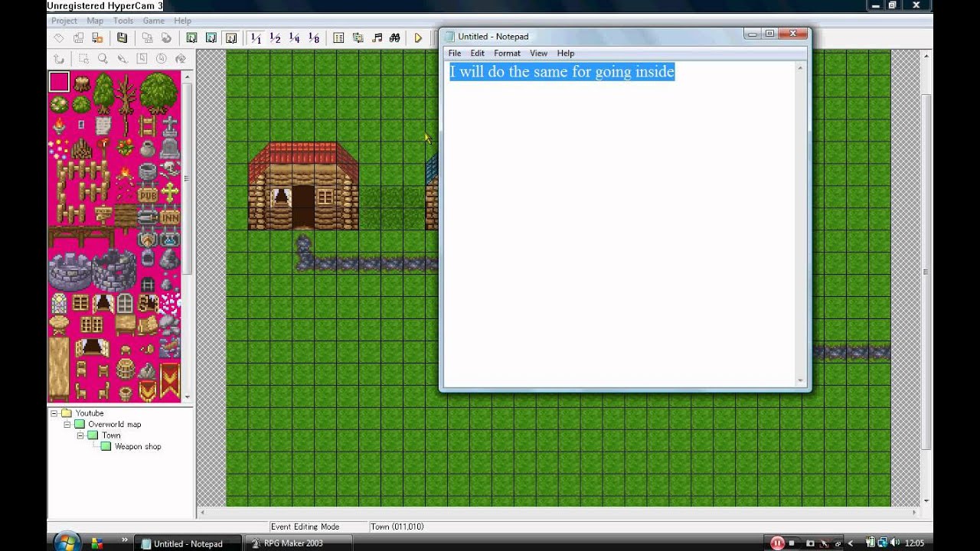
Task: Select the Youtube project folder
Action: [x=83, y=413]
